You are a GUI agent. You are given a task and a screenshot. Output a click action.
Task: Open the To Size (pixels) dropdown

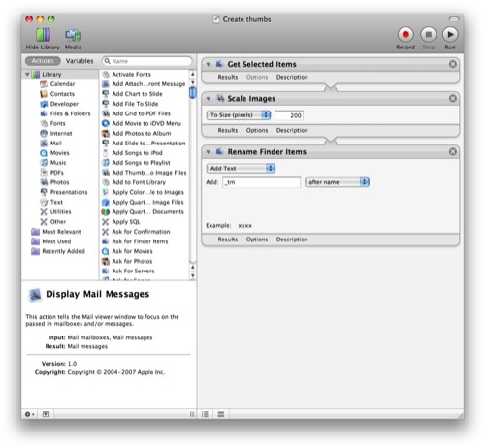click(239, 115)
